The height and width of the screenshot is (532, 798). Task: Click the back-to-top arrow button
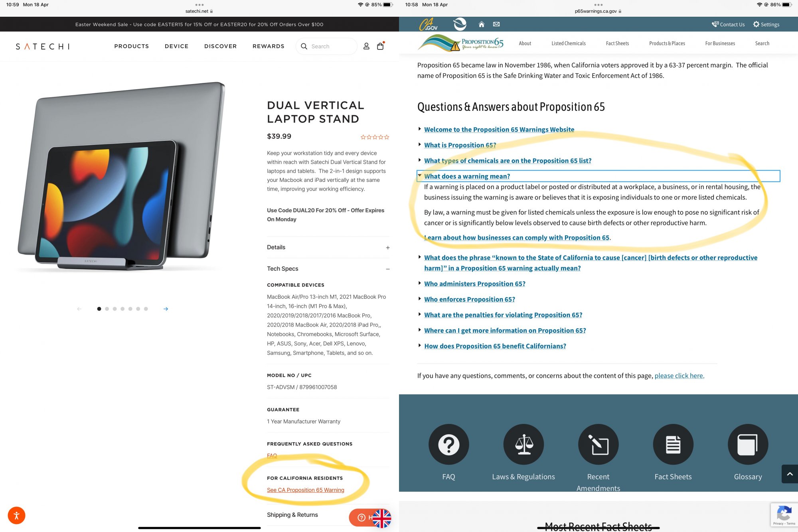pos(790,474)
